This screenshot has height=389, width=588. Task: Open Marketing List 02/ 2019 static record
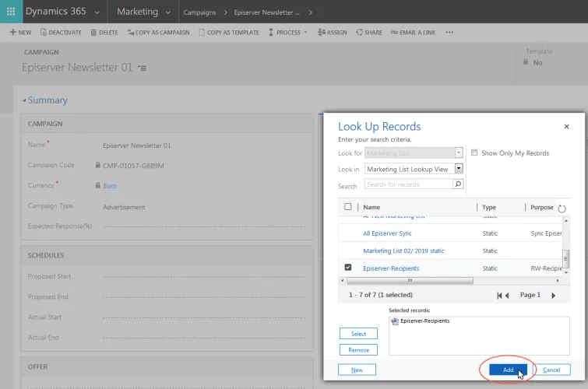click(x=403, y=251)
